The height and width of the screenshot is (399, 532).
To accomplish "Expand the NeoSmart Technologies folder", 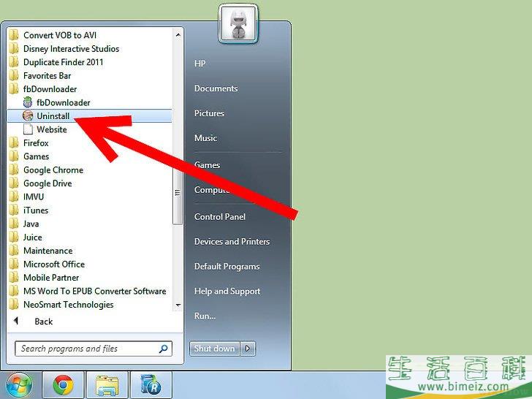I will coord(68,305).
